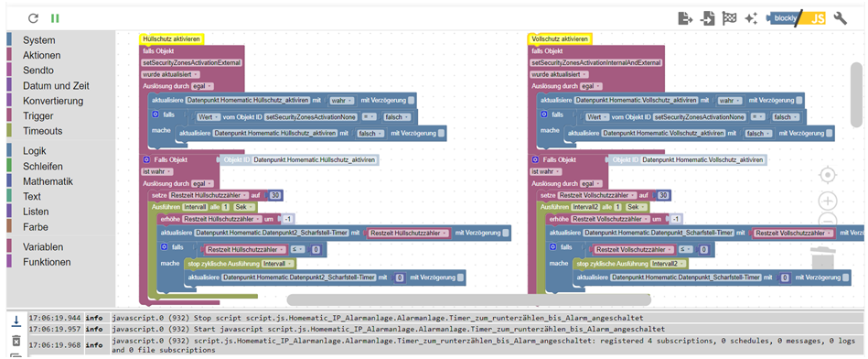Open settings via the wrench icon
Screen dimensions: 868x359
pyautogui.click(x=841, y=18)
